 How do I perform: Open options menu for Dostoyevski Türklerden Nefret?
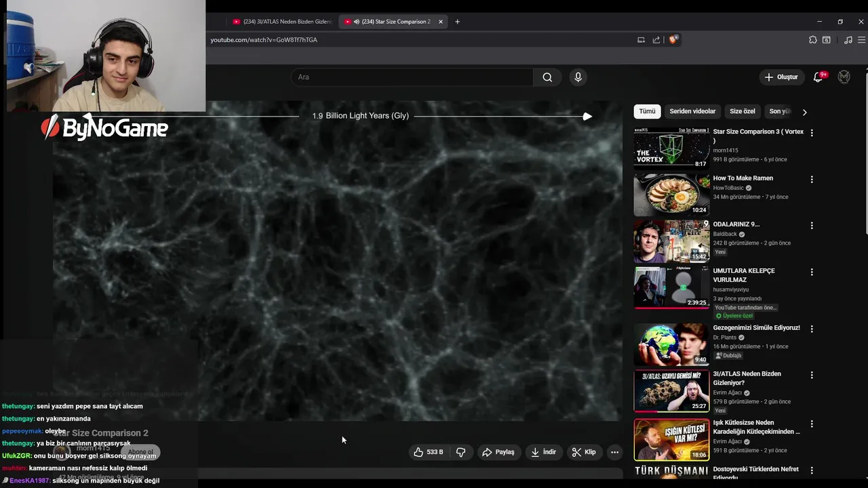coord(812,470)
